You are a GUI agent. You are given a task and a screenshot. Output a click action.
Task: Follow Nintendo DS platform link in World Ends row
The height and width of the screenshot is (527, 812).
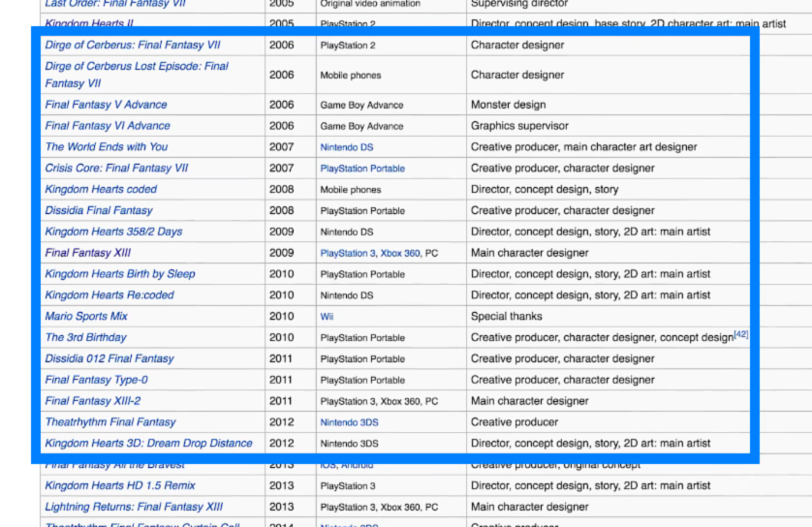347,147
